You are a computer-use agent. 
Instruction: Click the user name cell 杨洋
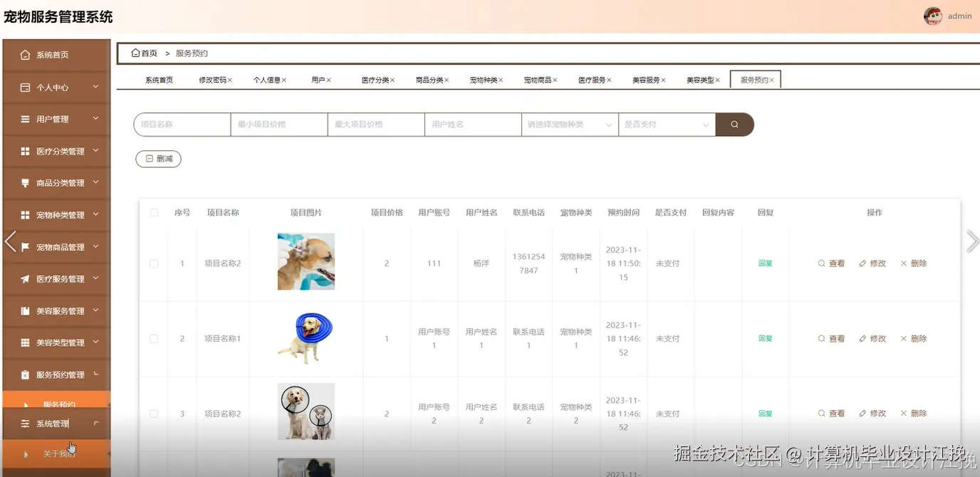pos(481,263)
